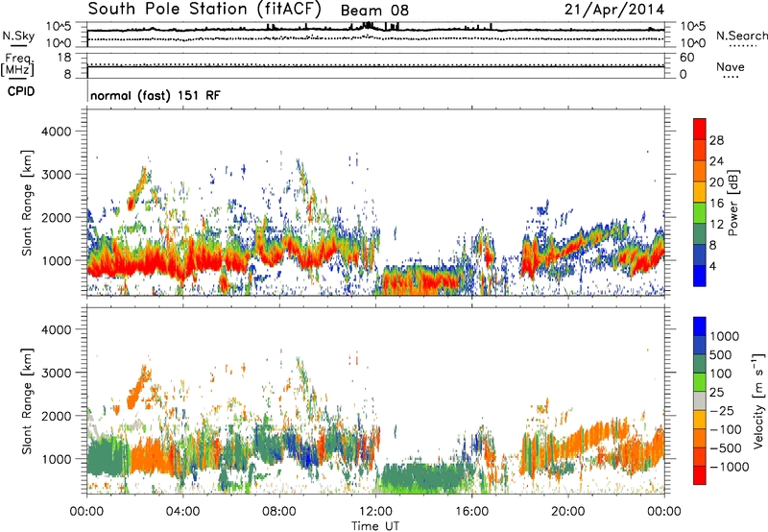This screenshot has width=768, height=532.
Task: Click the '04:00' time axis tick label
Action: [182, 512]
